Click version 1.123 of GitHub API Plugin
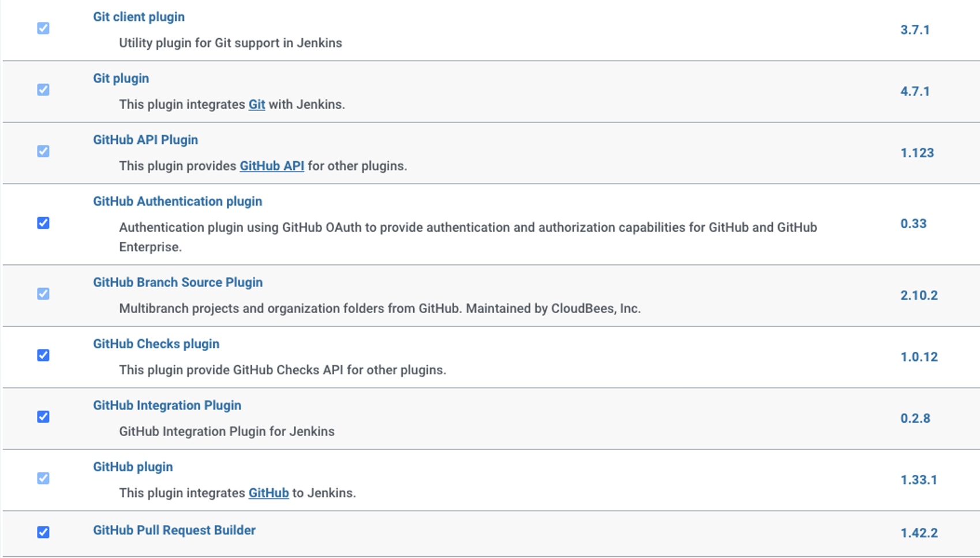 [917, 153]
